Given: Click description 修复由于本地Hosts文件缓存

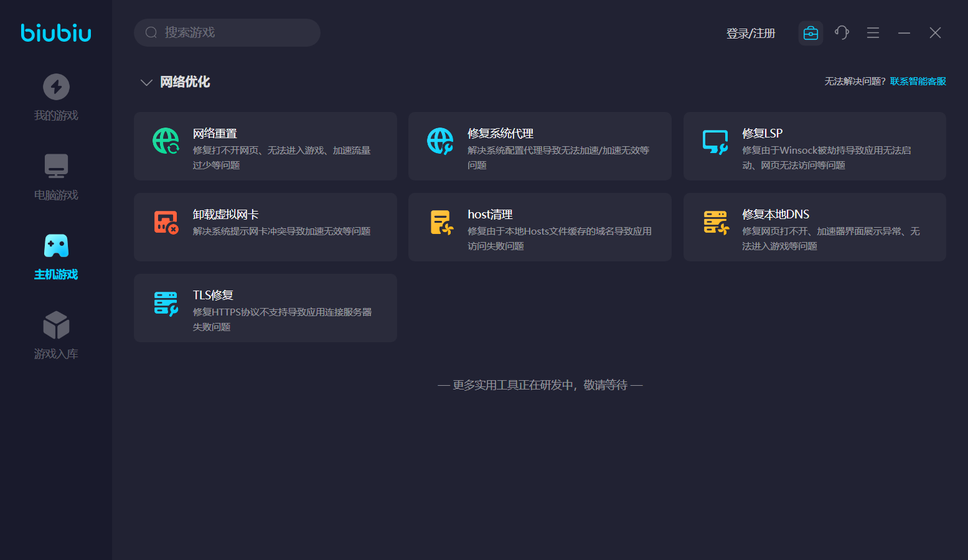Looking at the screenshot, I should tap(560, 239).
